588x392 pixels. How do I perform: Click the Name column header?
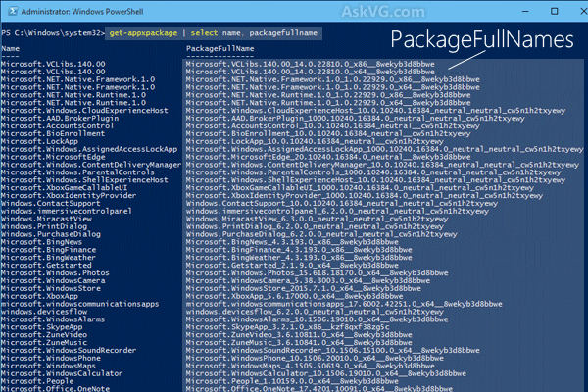coord(11,47)
